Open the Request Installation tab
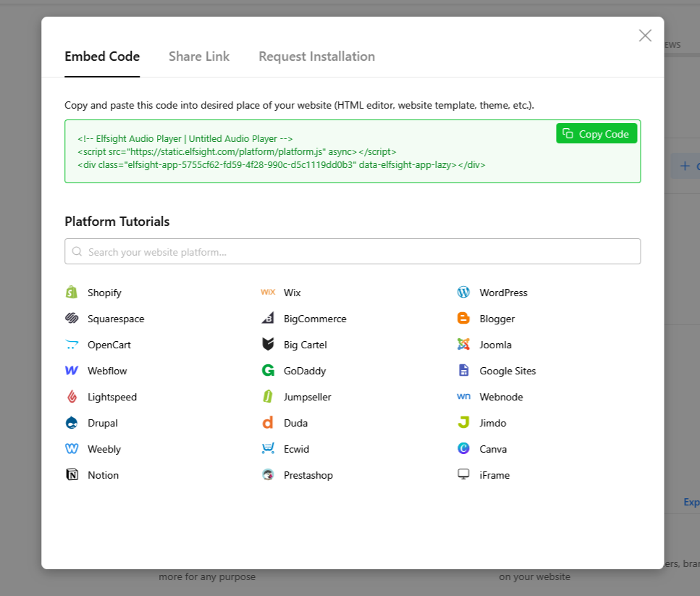The width and height of the screenshot is (700, 596). coord(317,56)
